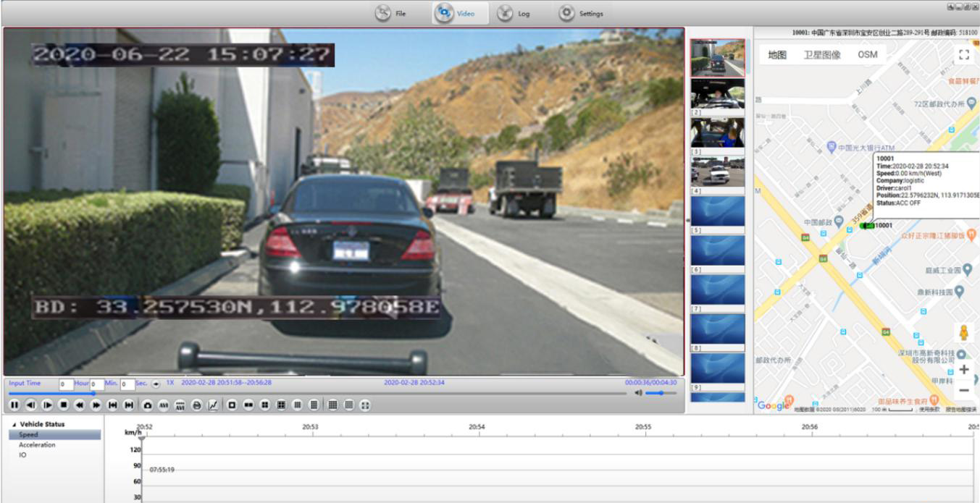Click the main video playback frame
Screen dimensions: 980x503
pyautogui.click(x=344, y=201)
